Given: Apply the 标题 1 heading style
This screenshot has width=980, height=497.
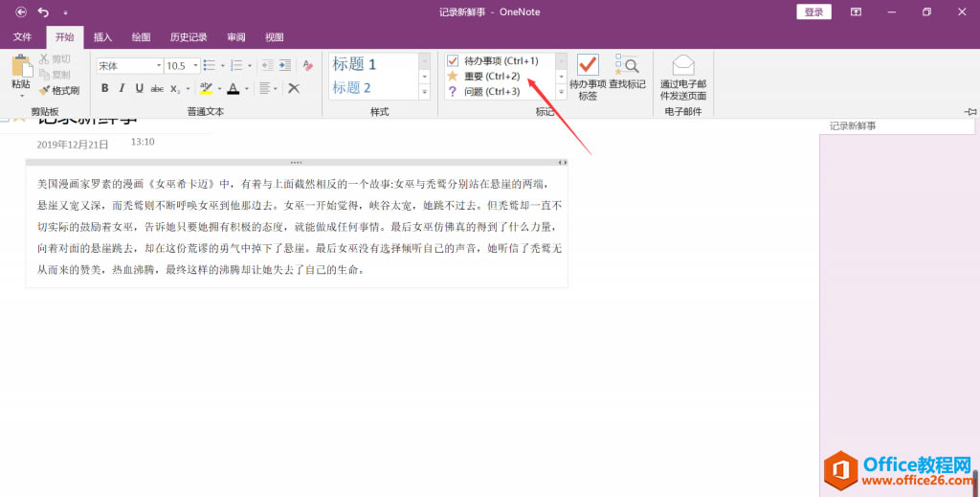Looking at the screenshot, I should [354, 64].
